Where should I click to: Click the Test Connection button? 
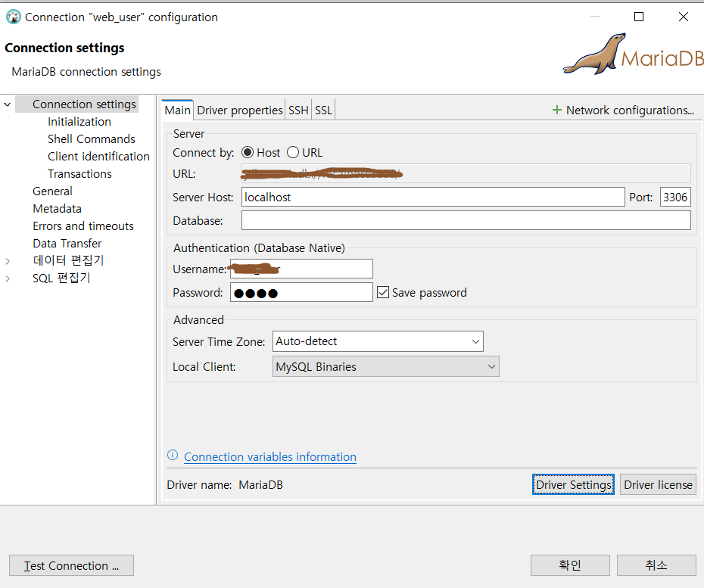point(71,565)
